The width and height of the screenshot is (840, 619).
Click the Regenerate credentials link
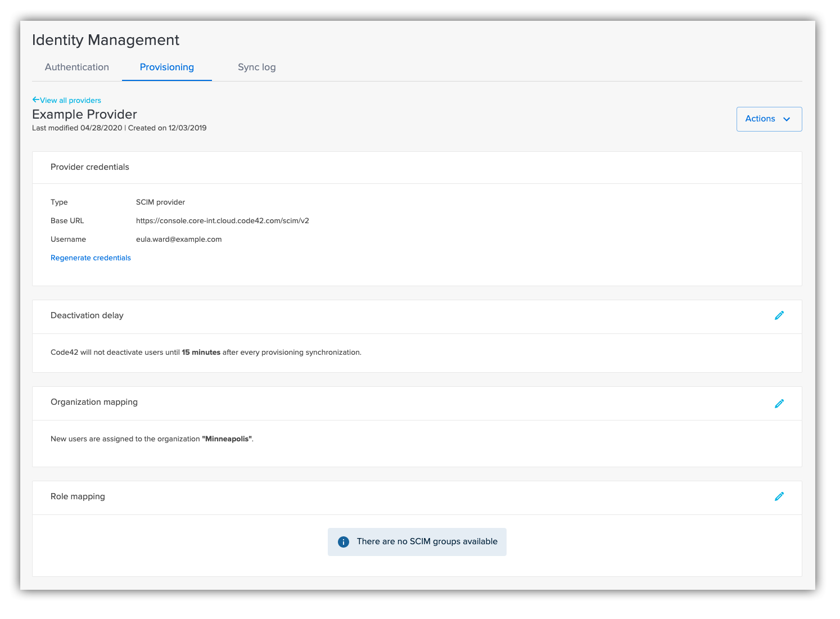click(91, 257)
